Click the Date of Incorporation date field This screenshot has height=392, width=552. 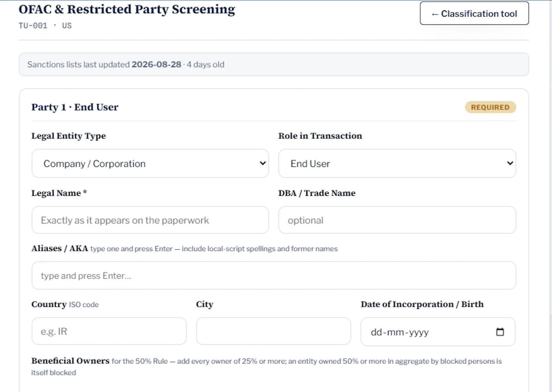click(x=438, y=332)
